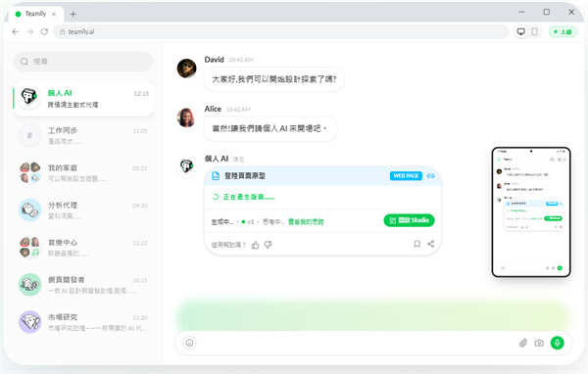Open the 網頁開發者 conversation
The image size is (588, 374).
(83, 285)
